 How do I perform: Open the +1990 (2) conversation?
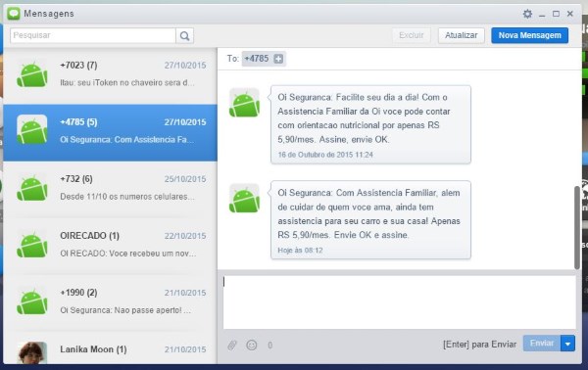point(110,303)
